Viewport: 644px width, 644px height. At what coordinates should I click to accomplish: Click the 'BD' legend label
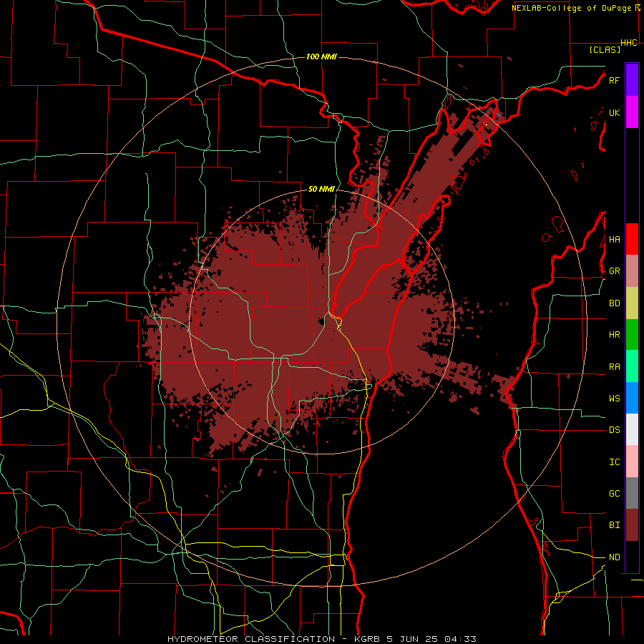[614, 303]
